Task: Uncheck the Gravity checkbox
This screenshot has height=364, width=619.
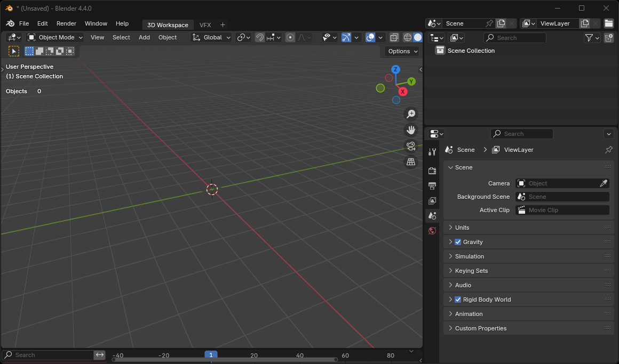Action: 458,242
